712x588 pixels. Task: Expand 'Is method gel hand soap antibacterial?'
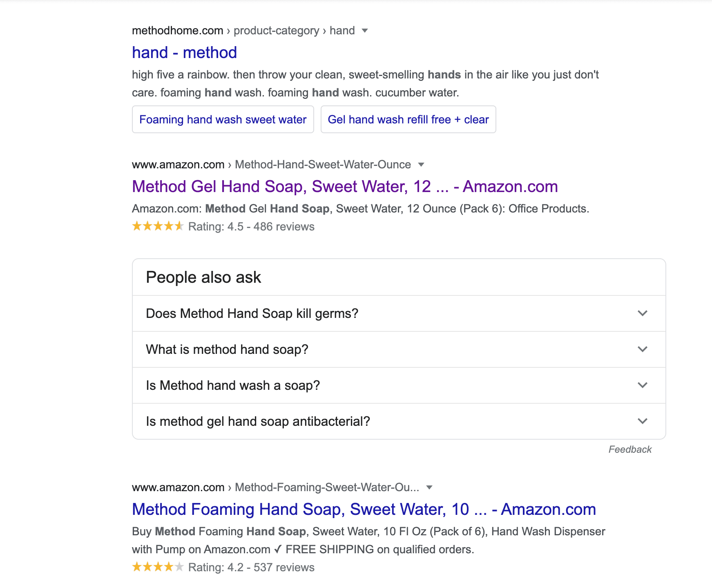[x=399, y=421]
